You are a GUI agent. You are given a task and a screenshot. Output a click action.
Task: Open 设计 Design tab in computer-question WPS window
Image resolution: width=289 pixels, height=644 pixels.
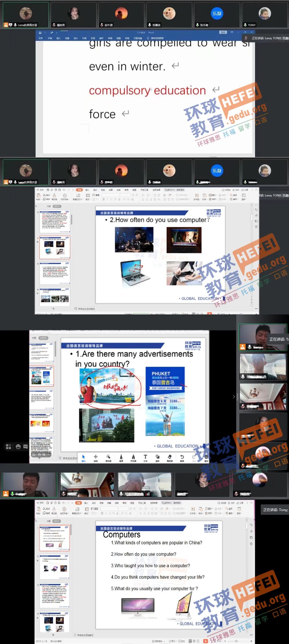(x=95, y=190)
